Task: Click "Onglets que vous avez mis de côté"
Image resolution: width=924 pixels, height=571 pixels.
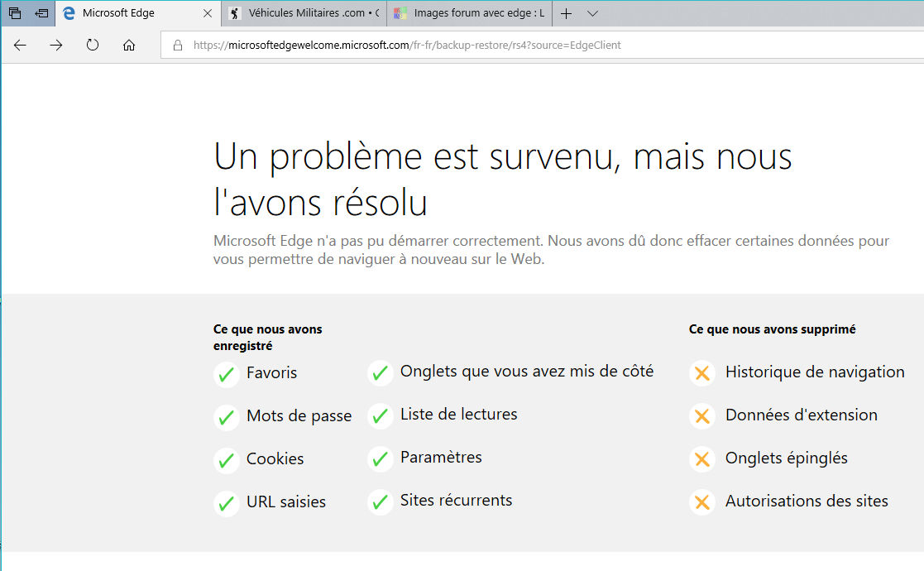Action: pos(527,372)
